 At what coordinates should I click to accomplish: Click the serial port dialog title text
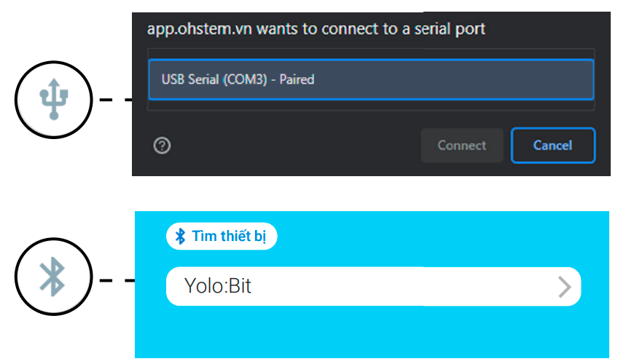pyautogui.click(x=316, y=30)
